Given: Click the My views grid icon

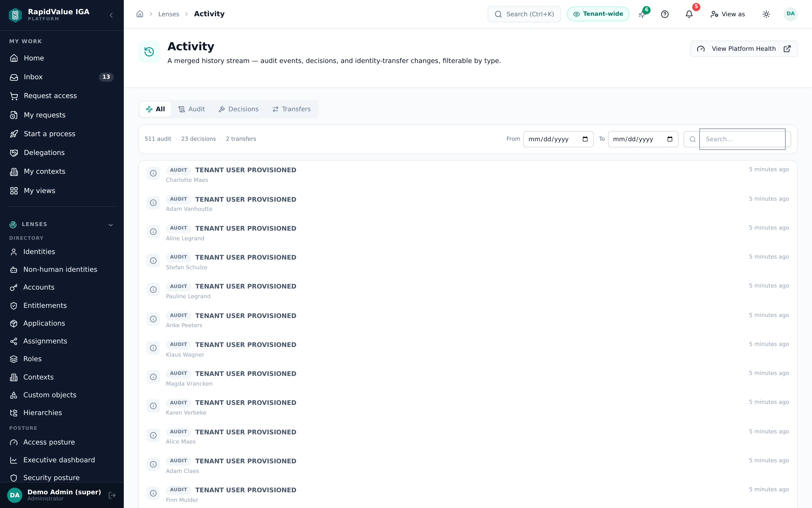Looking at the screenshot, I should 14,191.
